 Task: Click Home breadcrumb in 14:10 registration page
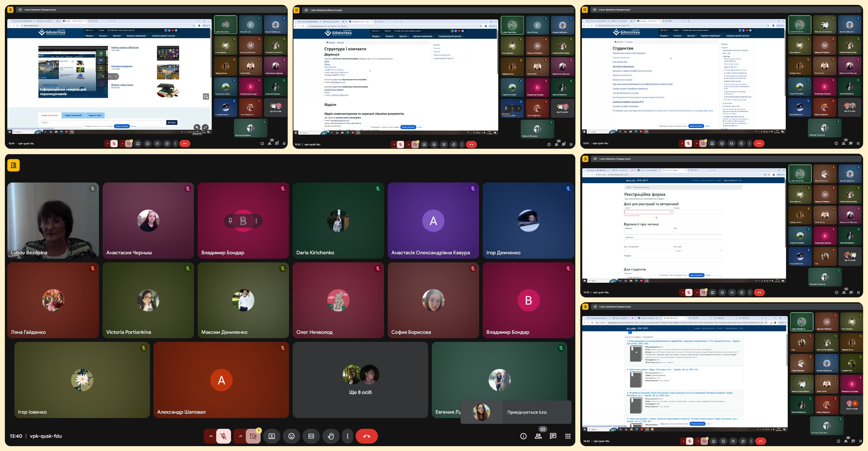coord(628,187)
